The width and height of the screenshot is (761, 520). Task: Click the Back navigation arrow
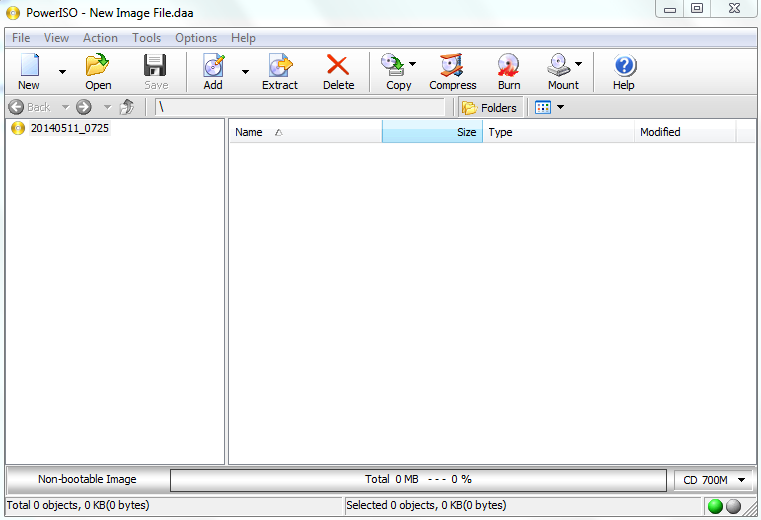click(16, 107)
